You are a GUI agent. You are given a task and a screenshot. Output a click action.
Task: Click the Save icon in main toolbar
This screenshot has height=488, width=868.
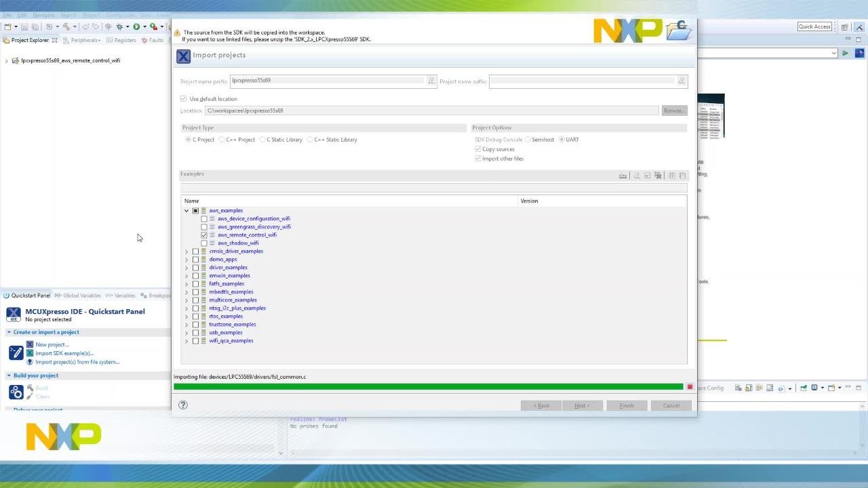24,26
